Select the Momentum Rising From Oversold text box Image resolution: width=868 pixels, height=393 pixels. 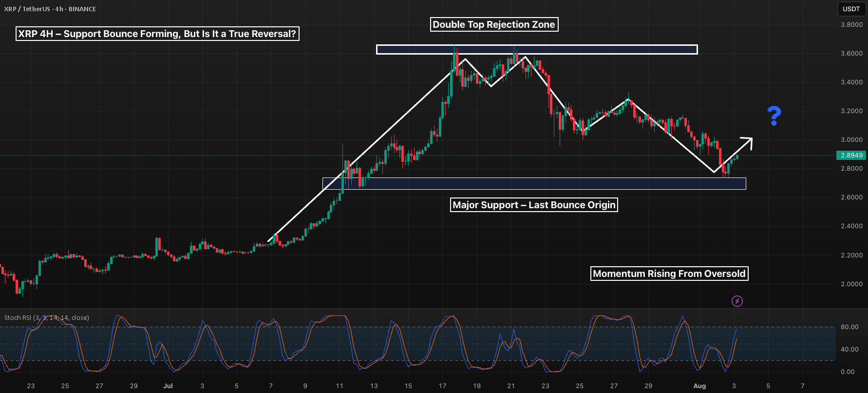click(669, 274)
